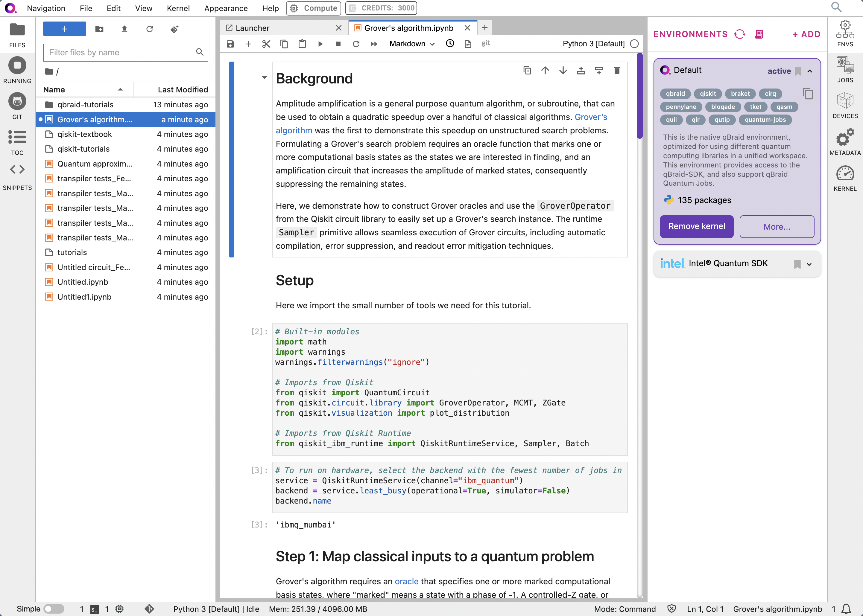Select the Untitled1.ipynb file
863x616 pixels.
pyautogui.click(x=126, y=297)
